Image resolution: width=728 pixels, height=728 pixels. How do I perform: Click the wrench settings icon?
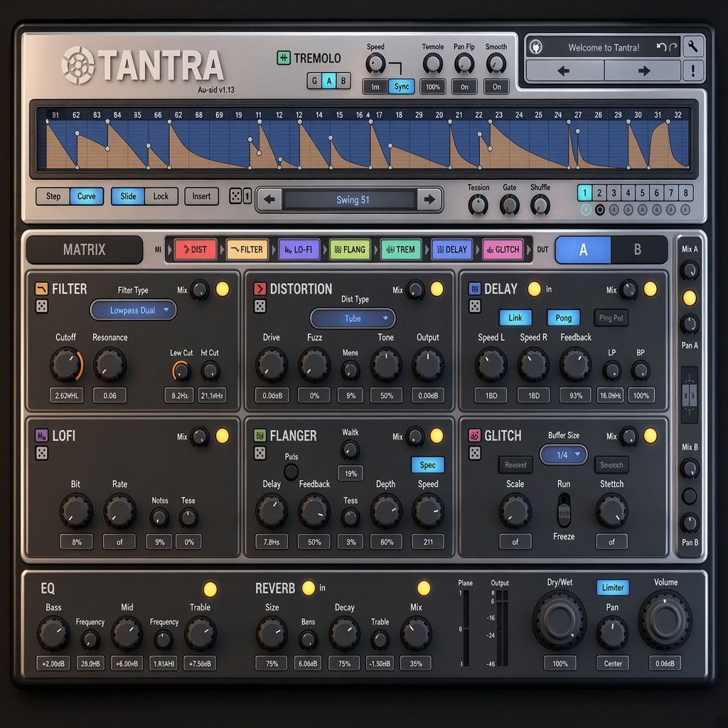692,47
